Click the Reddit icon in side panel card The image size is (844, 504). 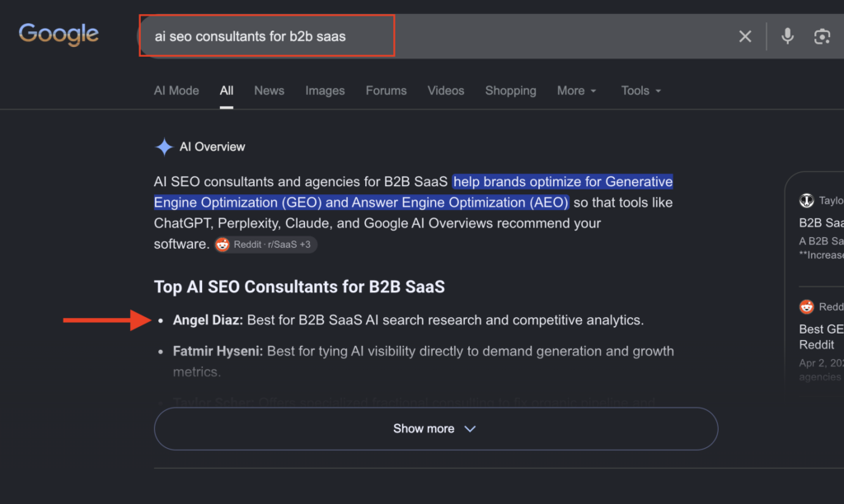tap(806, 306)
